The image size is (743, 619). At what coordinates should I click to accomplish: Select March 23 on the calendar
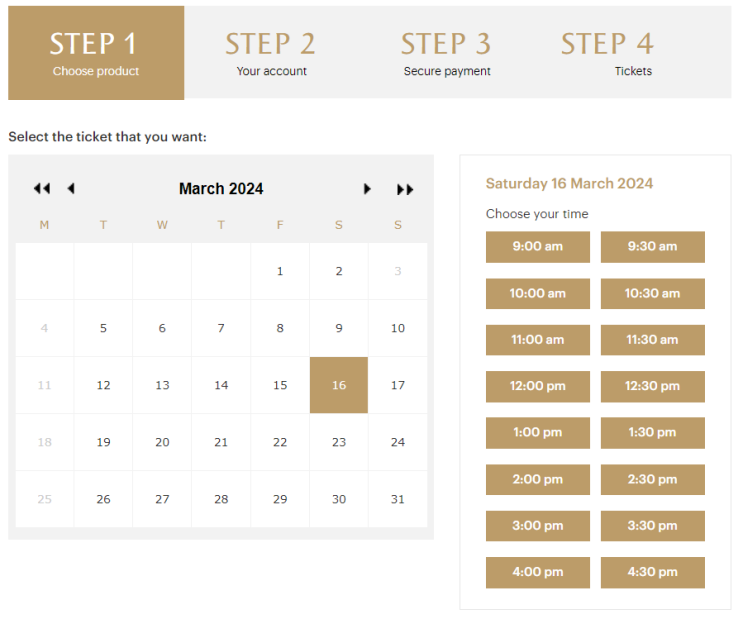339,442
